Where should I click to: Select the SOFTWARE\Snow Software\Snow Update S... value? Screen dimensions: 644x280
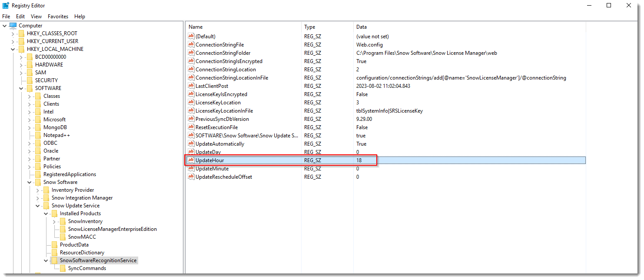click(247, 136)
